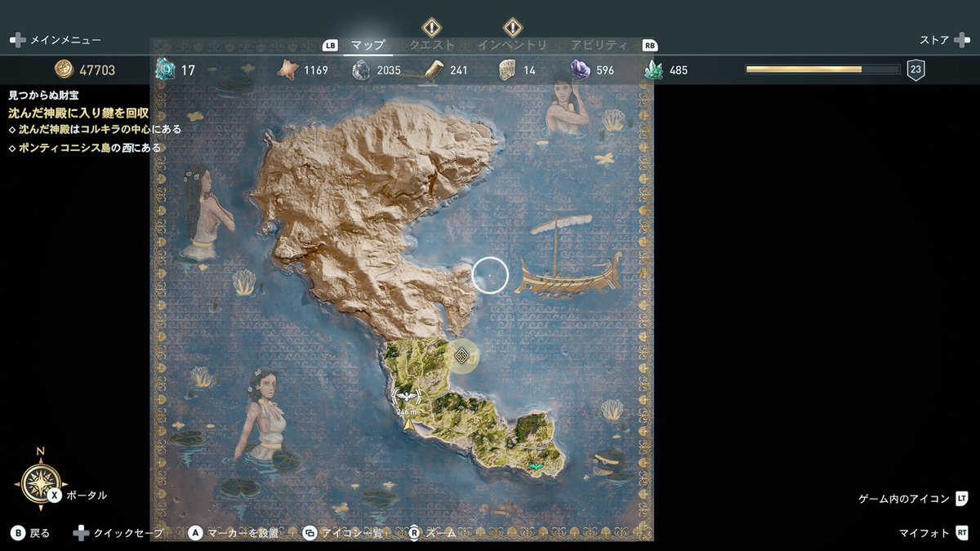Click the gold drachmae coin icon

(64, 70)
